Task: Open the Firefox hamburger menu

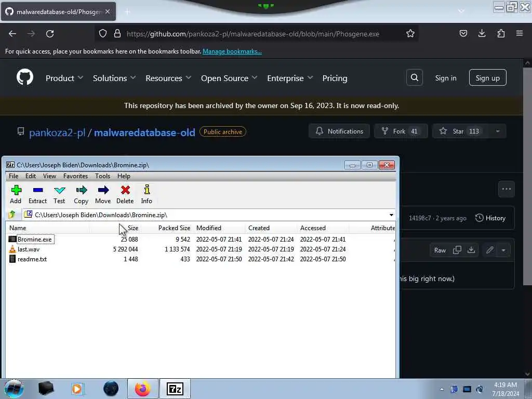Action: [520, 33]
